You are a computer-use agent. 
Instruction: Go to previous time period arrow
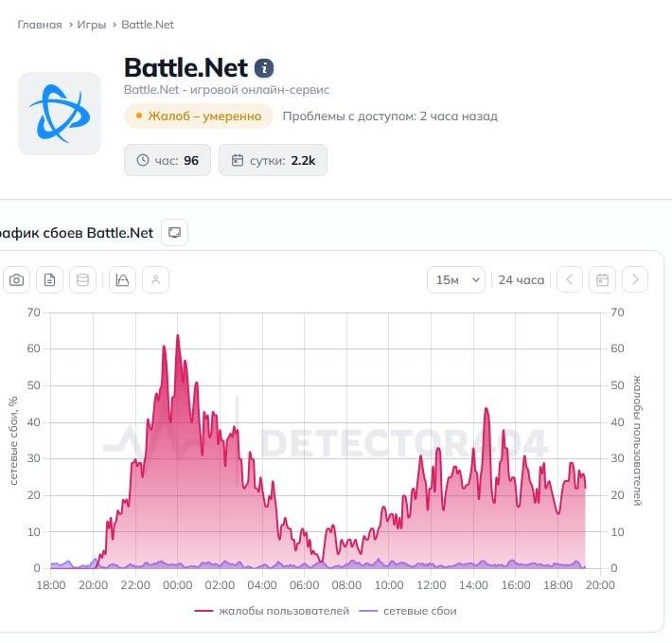(x=570, y=280)
